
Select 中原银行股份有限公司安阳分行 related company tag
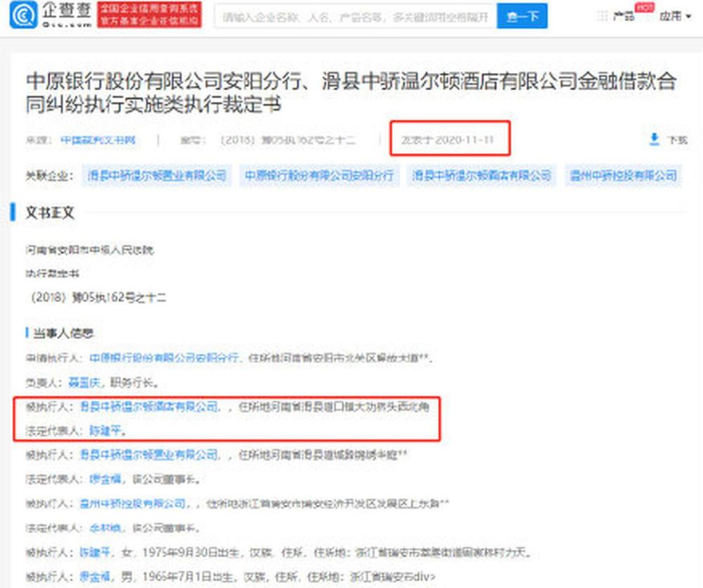(x=319, y=175)
